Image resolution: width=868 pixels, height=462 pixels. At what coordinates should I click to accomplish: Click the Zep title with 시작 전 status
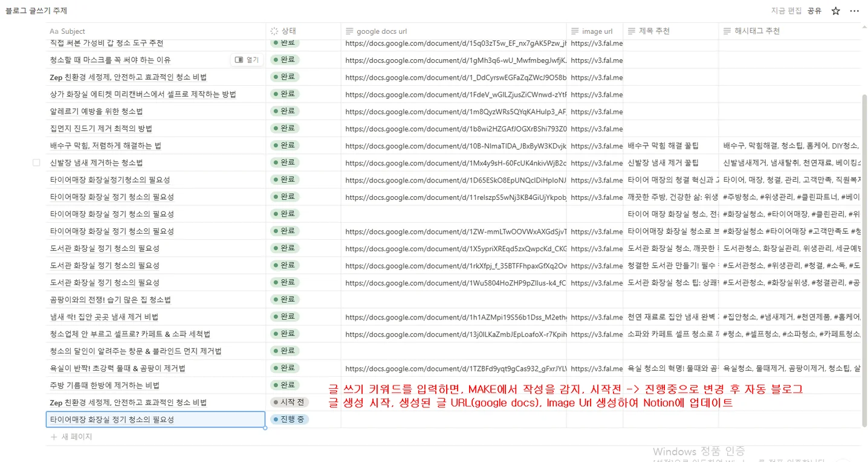[x=128, y=402]
